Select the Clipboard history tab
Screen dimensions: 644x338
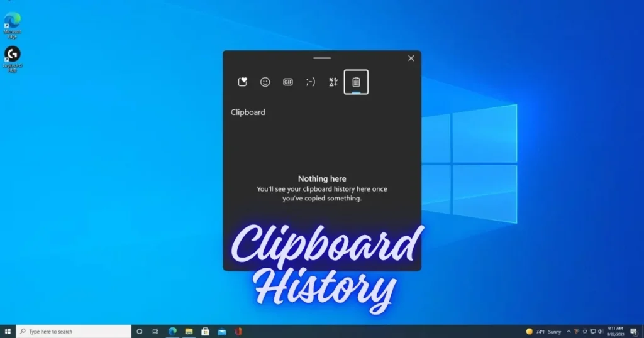click(x=356, y=82)
